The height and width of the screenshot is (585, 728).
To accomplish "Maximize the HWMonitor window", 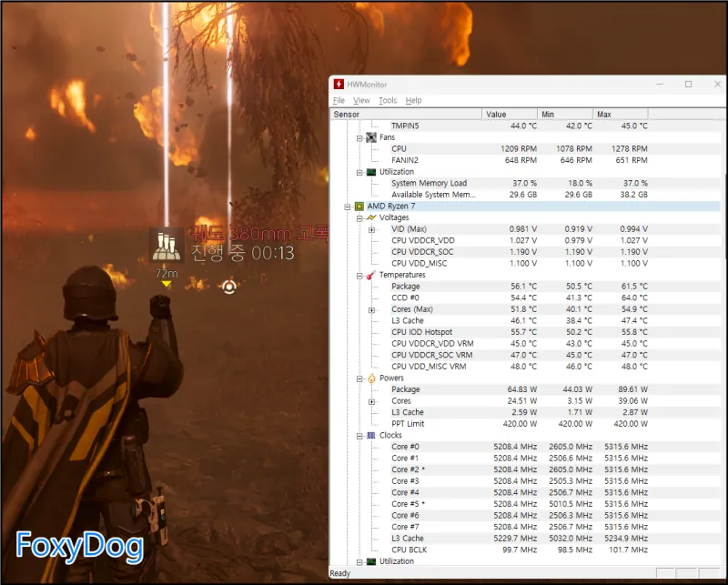I will pyautogui.click(x=689, y=84).
